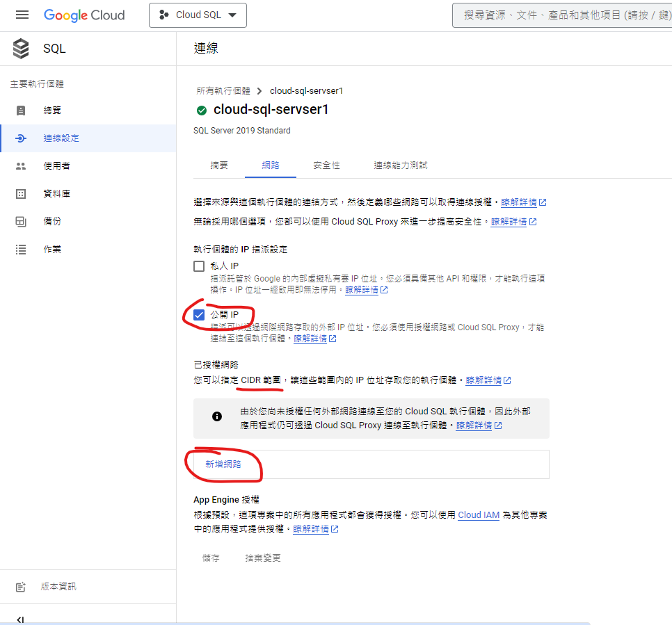Enable the 私人 IP checkbox
This screenshot has height=625, width=672.
point(200,266)
